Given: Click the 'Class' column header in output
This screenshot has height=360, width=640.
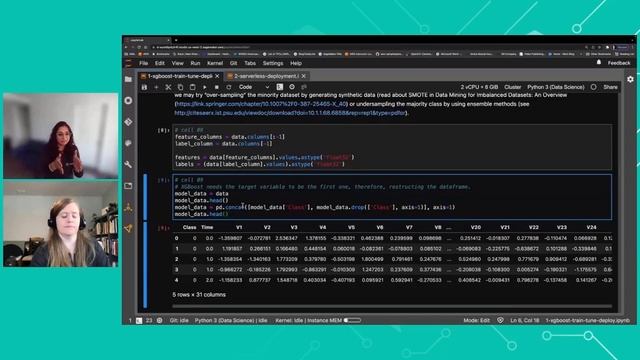Looking at the screenshot, I should point(189,227).
